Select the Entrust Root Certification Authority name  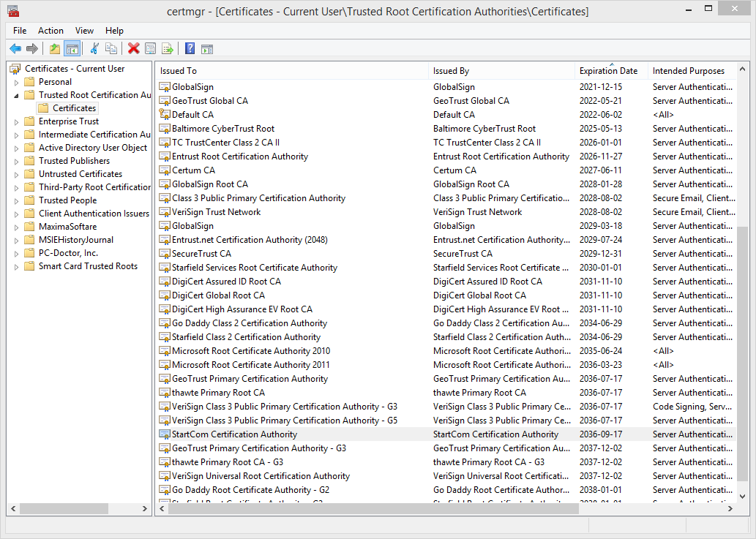click(x=240, y=157)
